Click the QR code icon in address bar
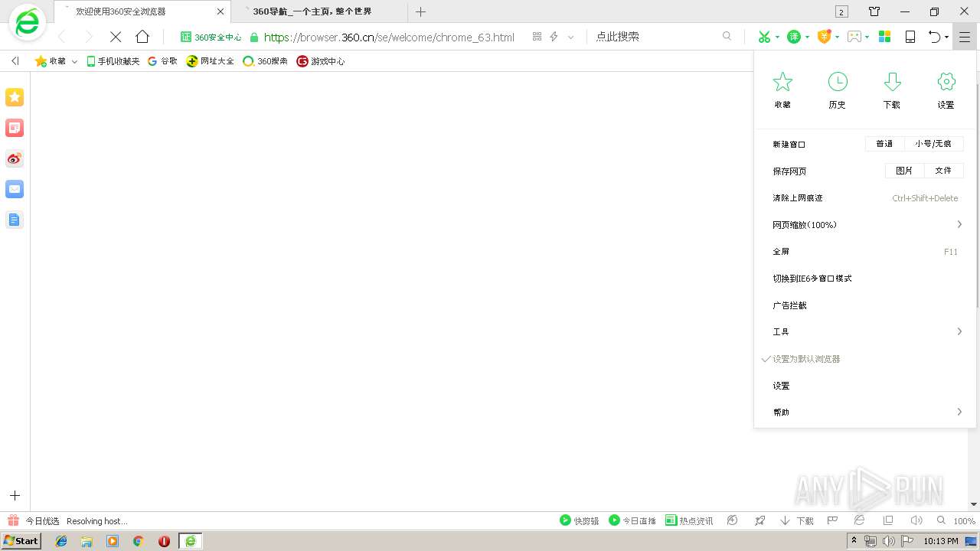The width and height of the screenshot is (980, 551). (x=537, y=37)
